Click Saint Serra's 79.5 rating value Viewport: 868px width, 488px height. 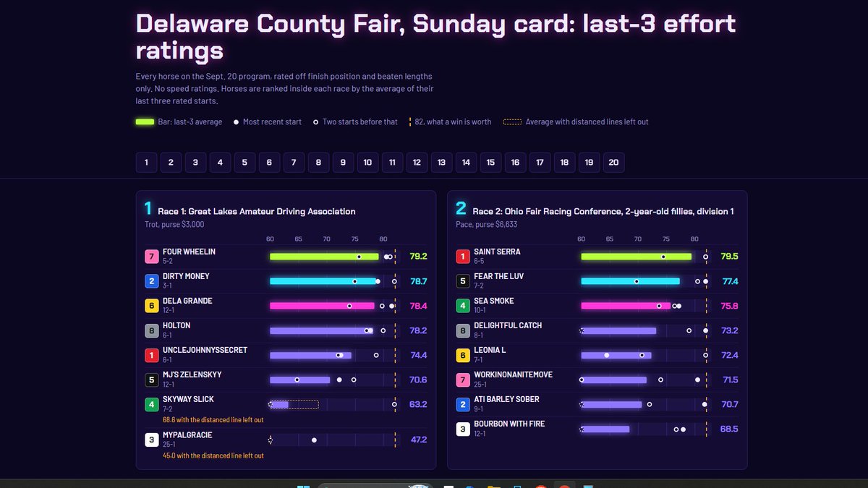coord(730,257)
